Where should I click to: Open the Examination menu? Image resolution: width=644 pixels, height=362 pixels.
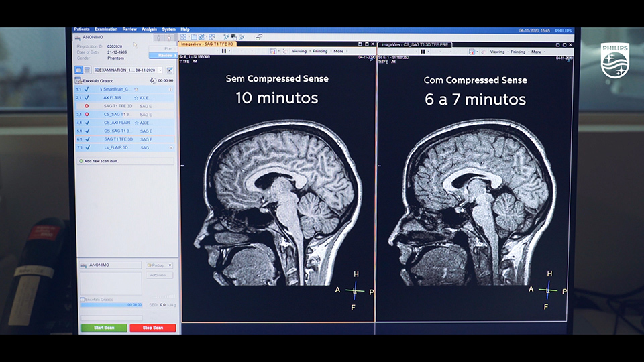(x=106, y=29)
